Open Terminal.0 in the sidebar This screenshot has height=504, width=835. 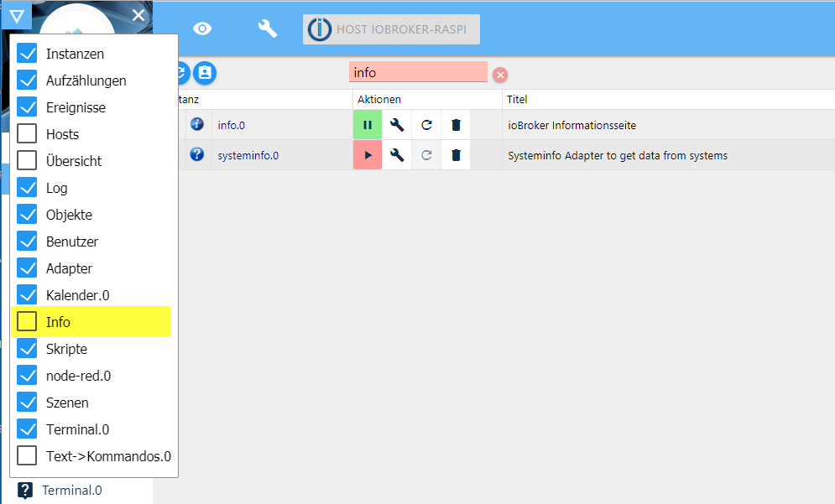71,491
